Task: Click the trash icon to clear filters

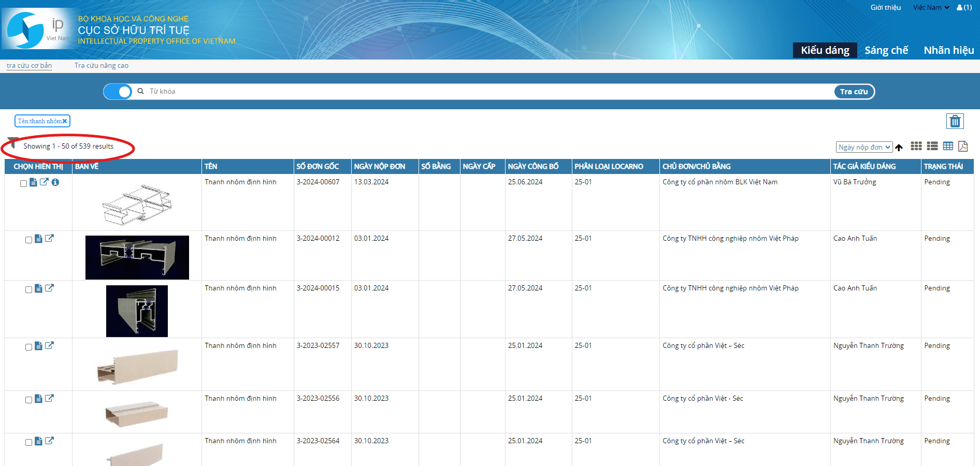Action: (955, 121)
